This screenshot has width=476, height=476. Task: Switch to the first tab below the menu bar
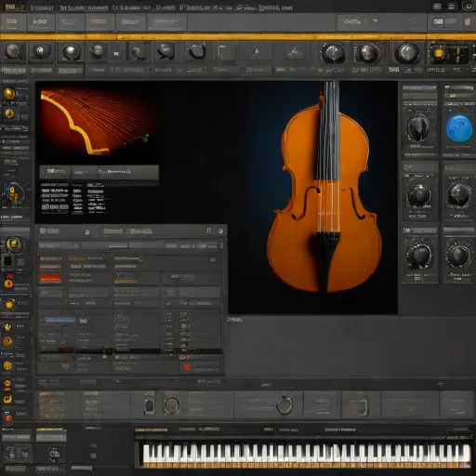(12, 22)
